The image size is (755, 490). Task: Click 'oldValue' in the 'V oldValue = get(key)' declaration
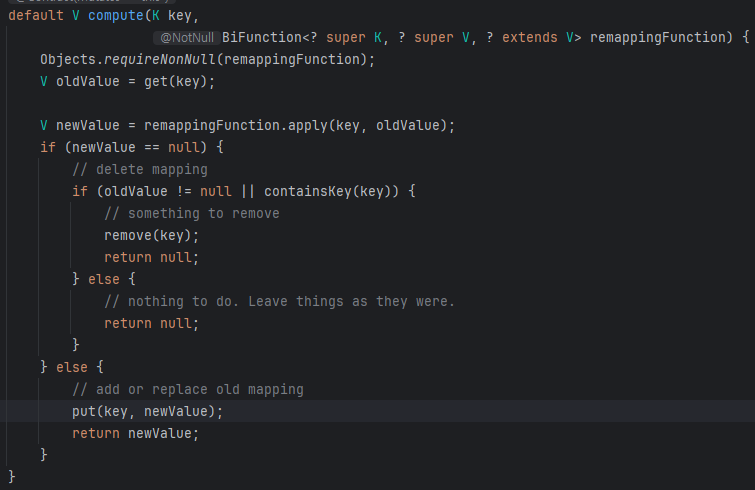click(x=88, y=81)
